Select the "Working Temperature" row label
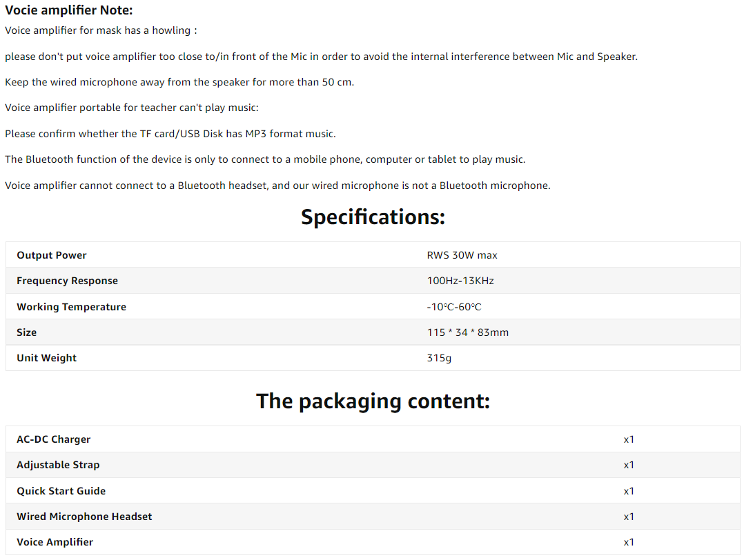 point(71,307)
